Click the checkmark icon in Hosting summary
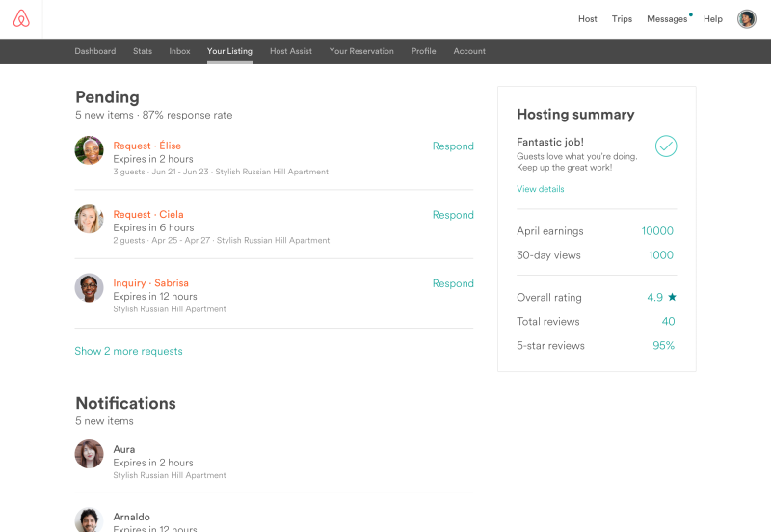 (x=666, y=146)
